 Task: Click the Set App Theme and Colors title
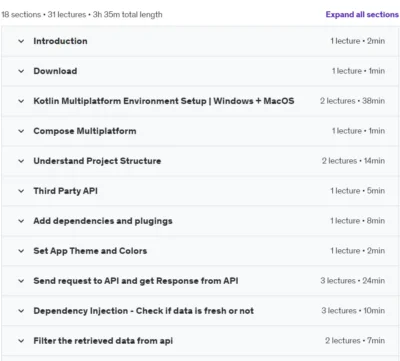tap(90, 251)
